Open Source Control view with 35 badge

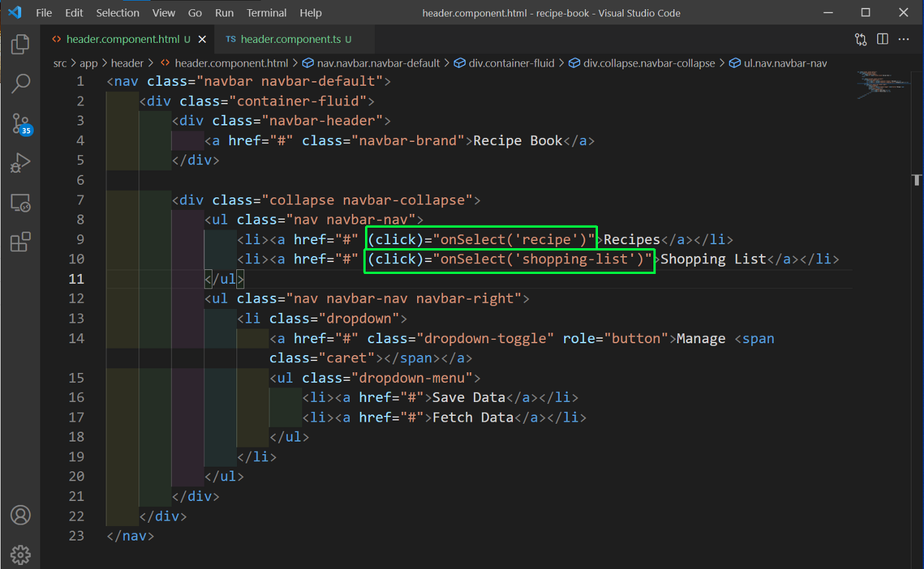(20, 123)
